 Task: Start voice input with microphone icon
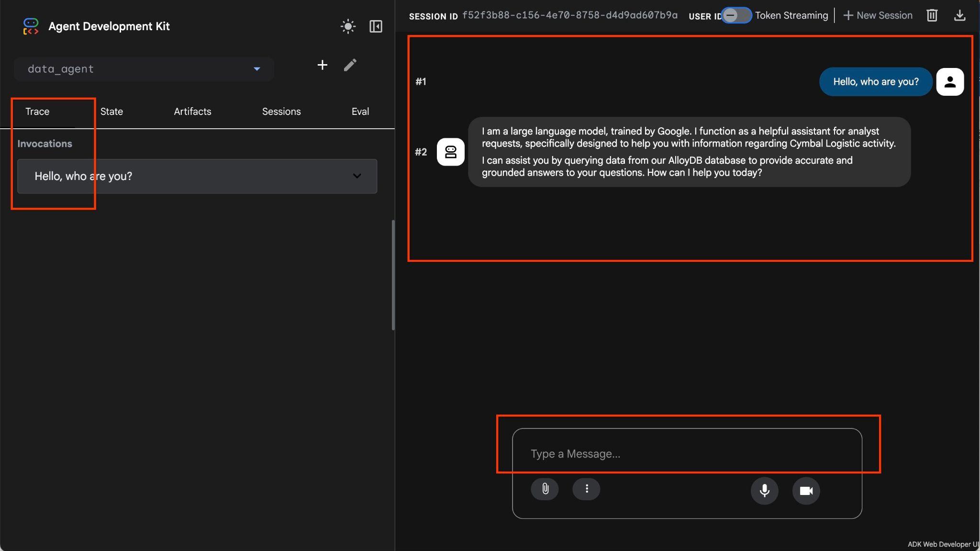click(764, 490)
